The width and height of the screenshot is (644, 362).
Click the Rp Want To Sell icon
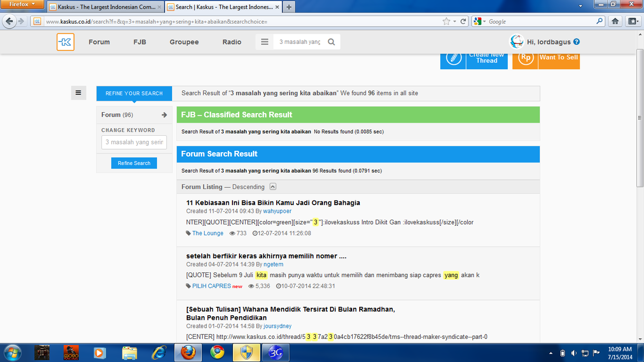coord(525,58)
